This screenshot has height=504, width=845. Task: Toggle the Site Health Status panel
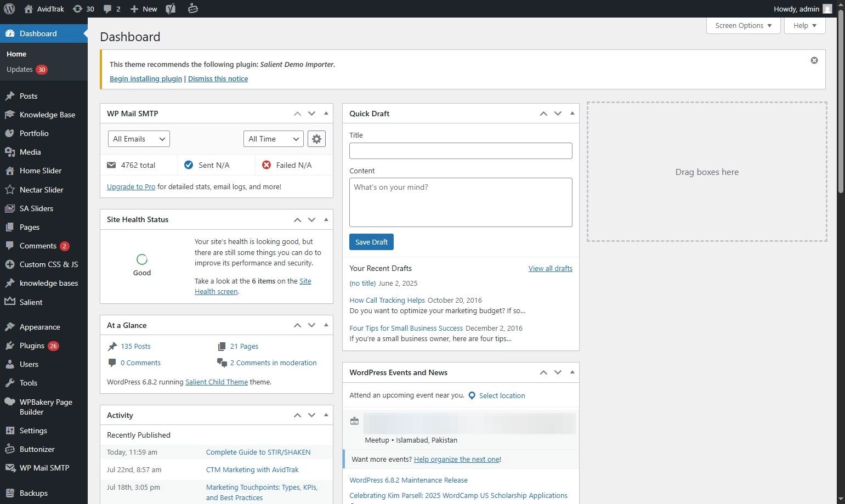pos(326,219)
